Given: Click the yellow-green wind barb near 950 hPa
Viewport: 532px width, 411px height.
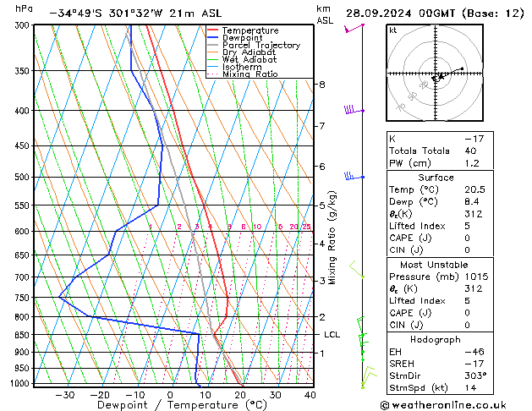Looking at the screenshot, I should (369, 376).
